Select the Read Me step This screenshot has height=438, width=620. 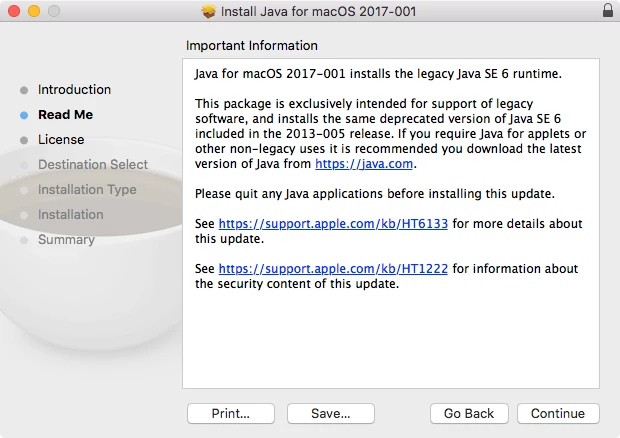(66, 115)
